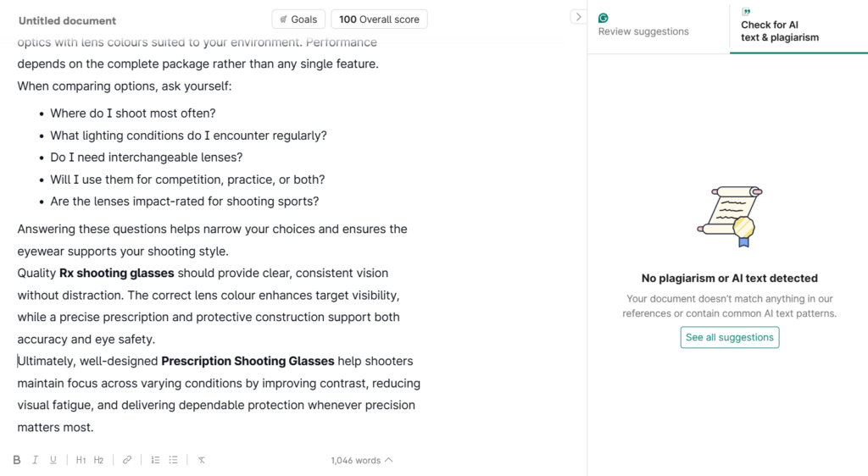This screenshot has width=868, height=476.
Task: Create a bulleted list
Action: (x=173, y=460)
